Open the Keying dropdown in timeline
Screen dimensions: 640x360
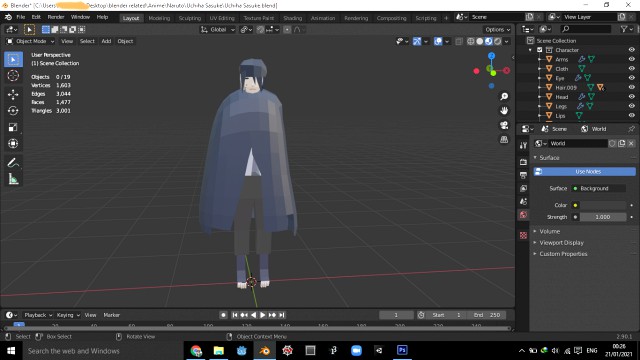coord(68,315)
